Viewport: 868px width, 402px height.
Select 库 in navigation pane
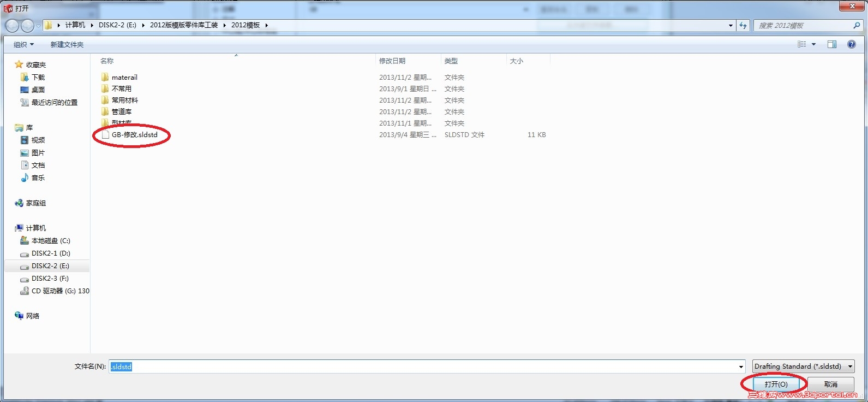click(x=29, y=127)
